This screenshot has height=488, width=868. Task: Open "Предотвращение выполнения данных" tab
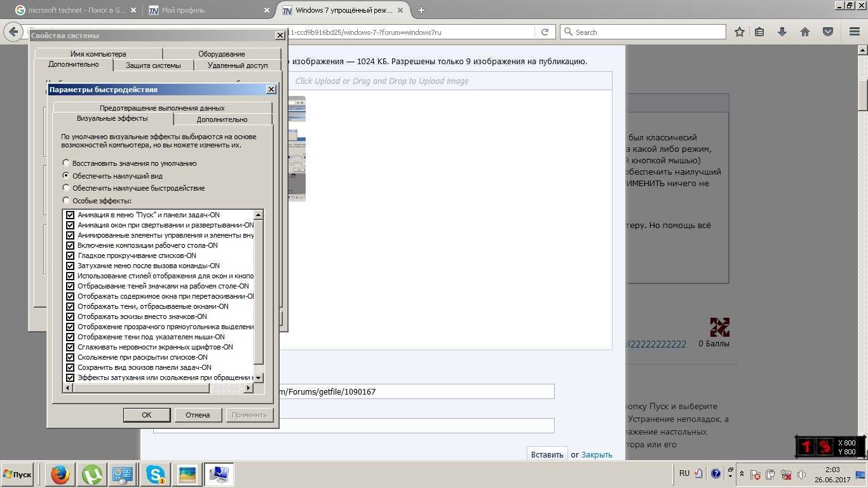point(162,108)
